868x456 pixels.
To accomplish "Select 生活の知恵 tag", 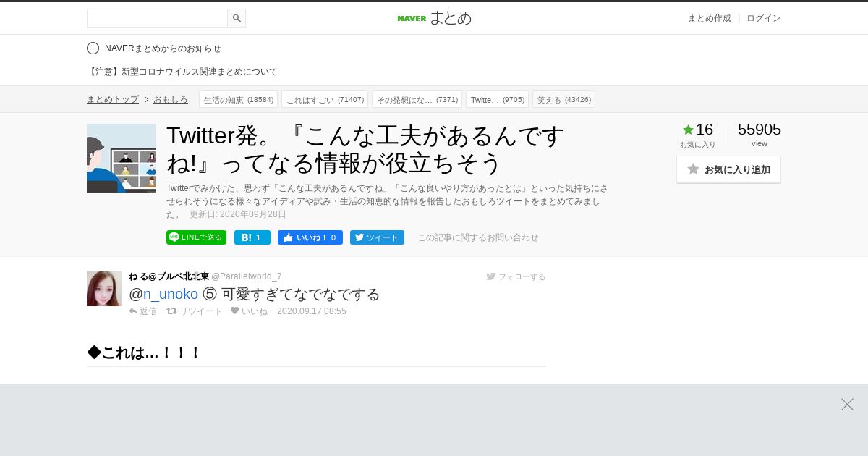I will [238, 99].
